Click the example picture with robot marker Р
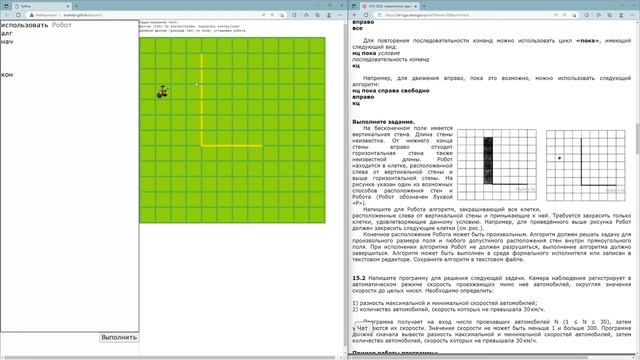 coord(585,165)
